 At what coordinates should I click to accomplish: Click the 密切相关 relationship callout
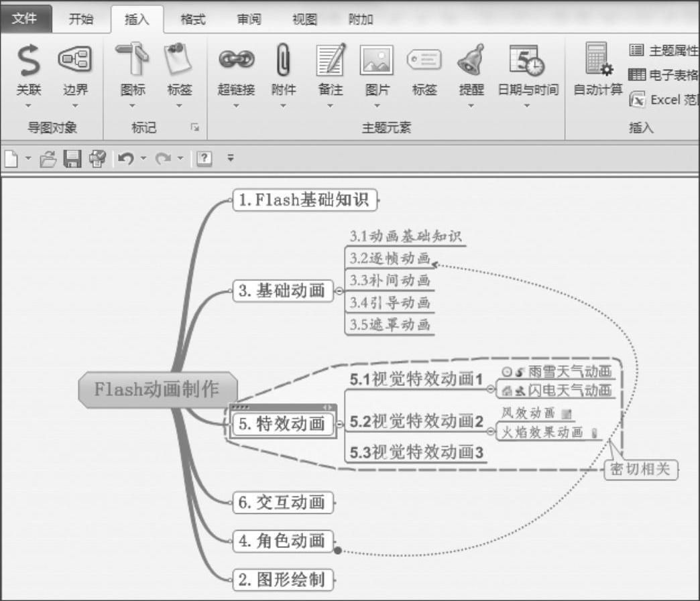tap(640, 470)
